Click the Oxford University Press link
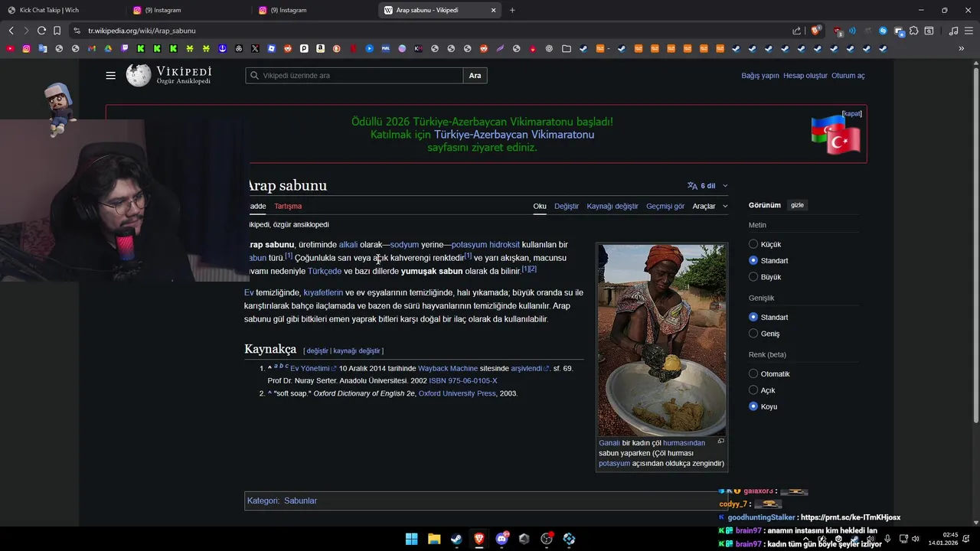Image resolution: width=980 pixels, height=551 pixels. (457, 393)
